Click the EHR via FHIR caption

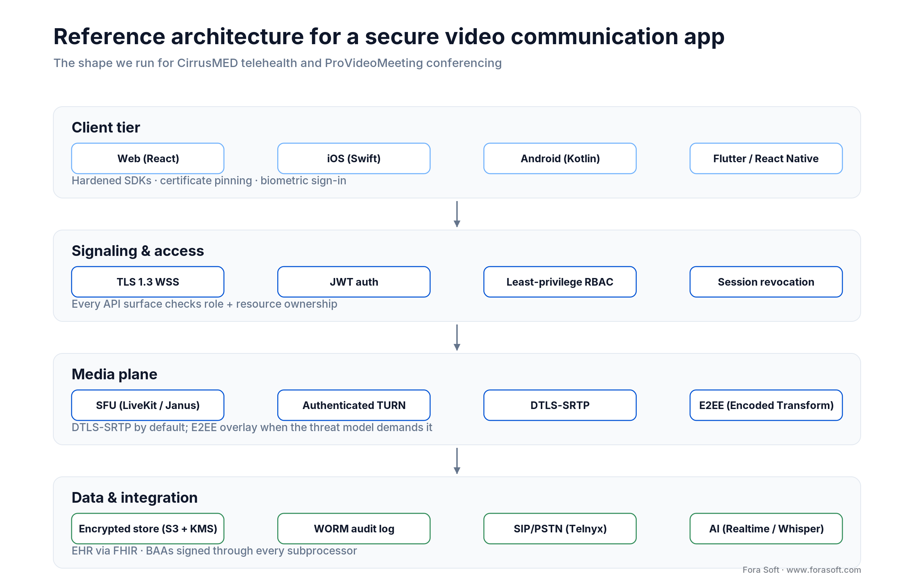tap(214, 551)
